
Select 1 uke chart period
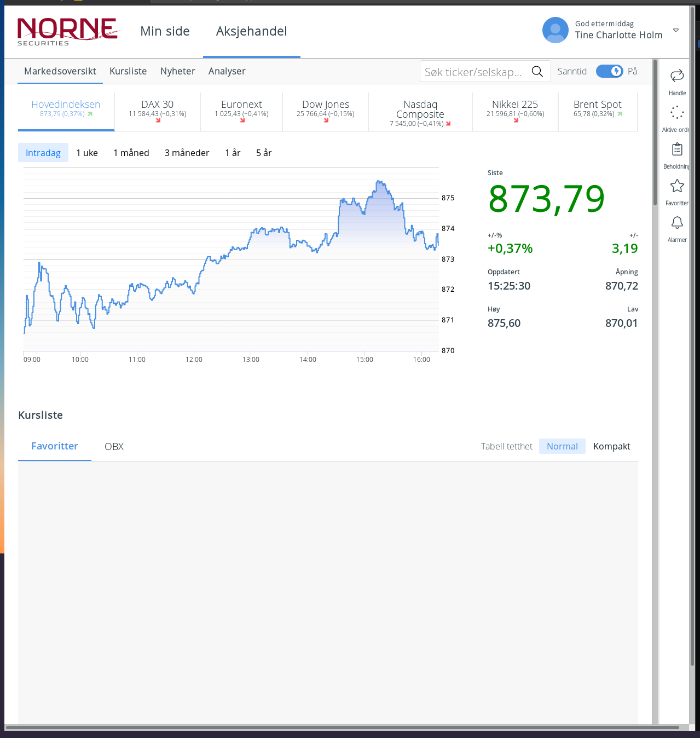(x=87, y=153)
